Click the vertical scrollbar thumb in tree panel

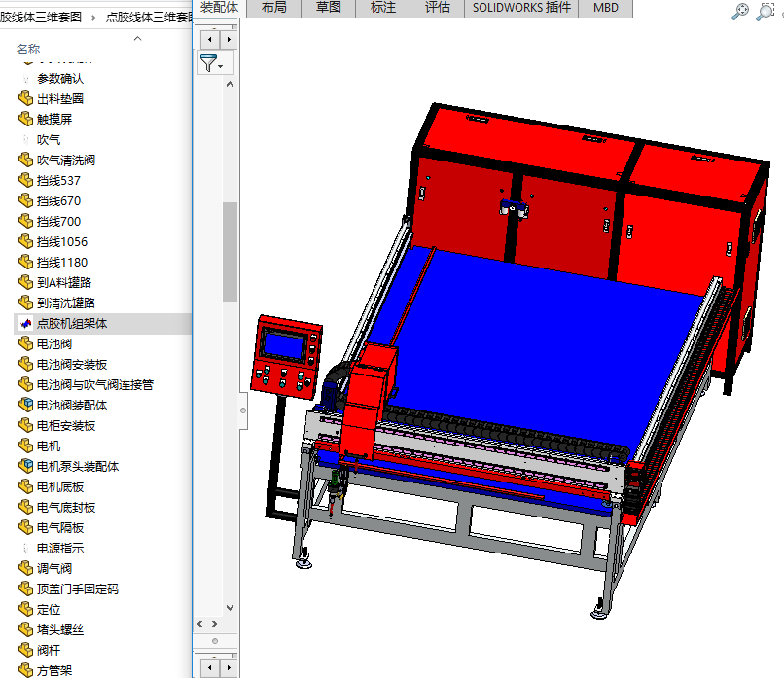(230, 252)
